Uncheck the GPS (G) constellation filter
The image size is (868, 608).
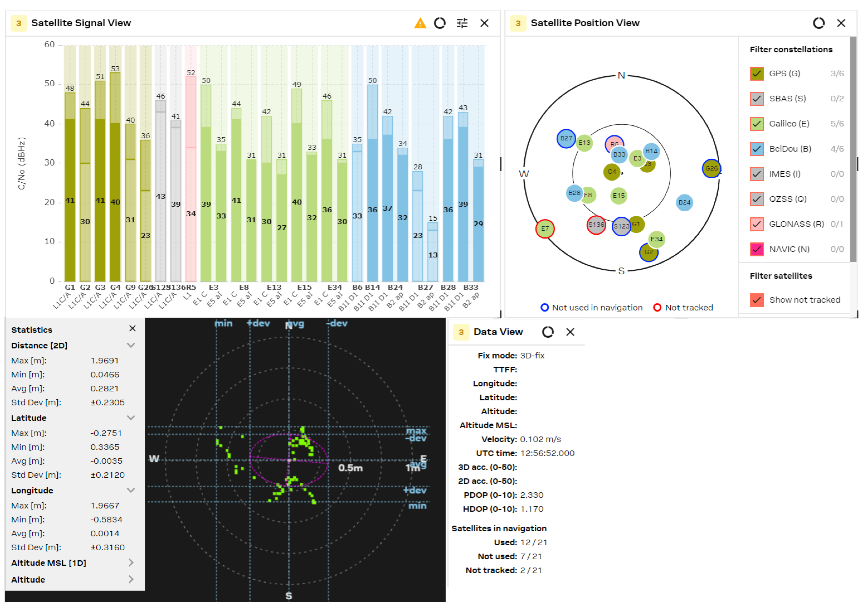click(x=757, y=73)
